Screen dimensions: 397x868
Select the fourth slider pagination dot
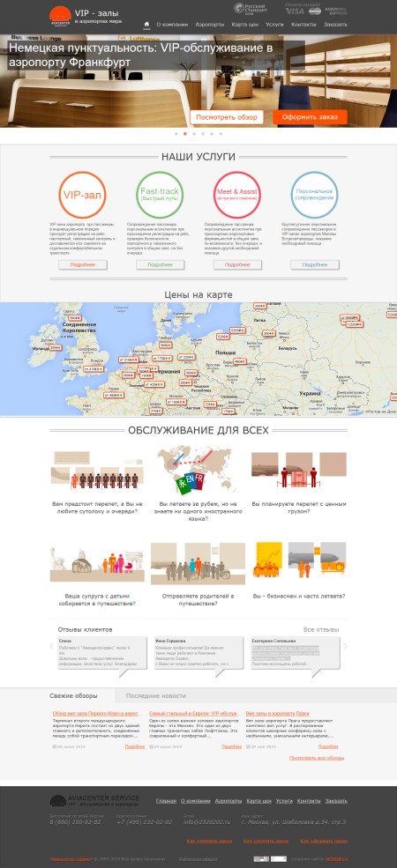pos(203,133)
